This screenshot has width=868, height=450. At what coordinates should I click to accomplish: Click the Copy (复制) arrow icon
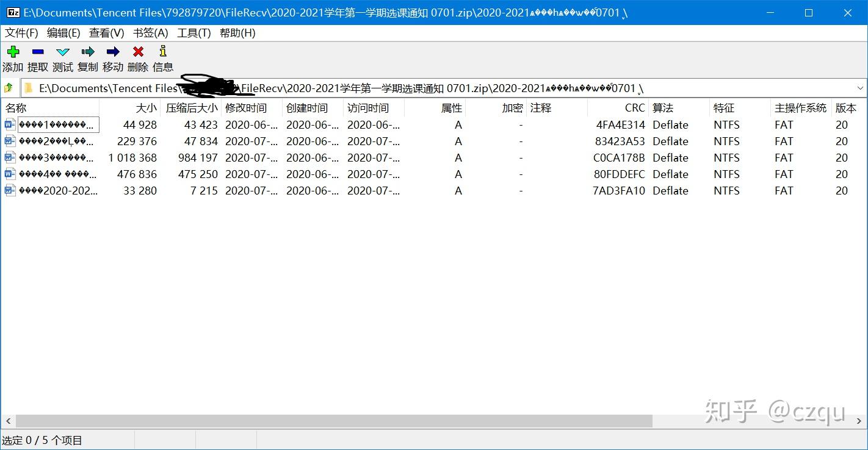click(87, 52)
